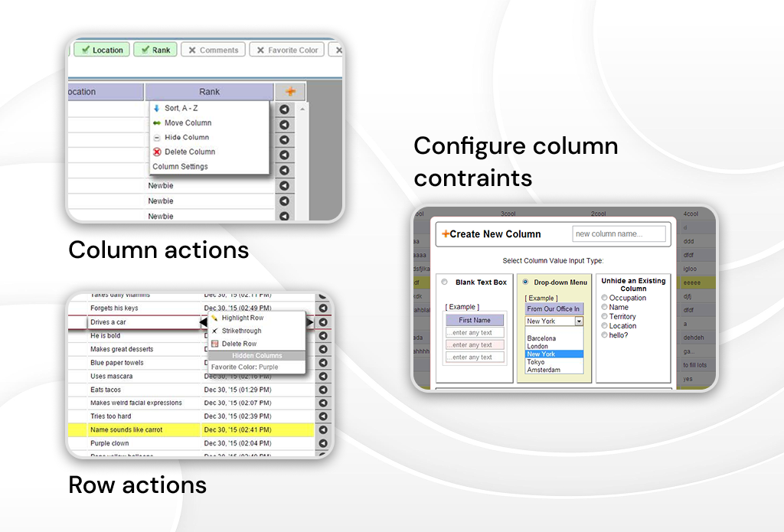Viewport: 784px width, 532px height.
Task: Select the Highlight Row pencil icon
Action: pos(215,318)
